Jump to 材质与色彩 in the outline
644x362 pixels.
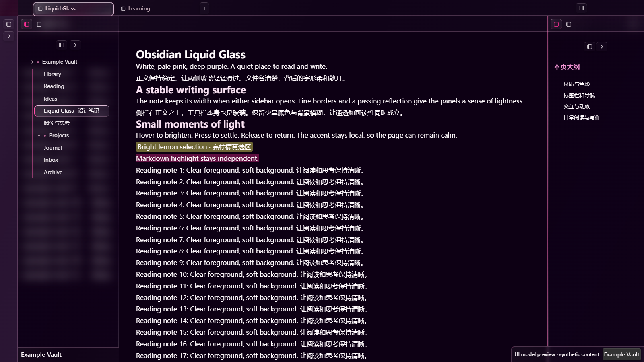(x=576, y=84)
